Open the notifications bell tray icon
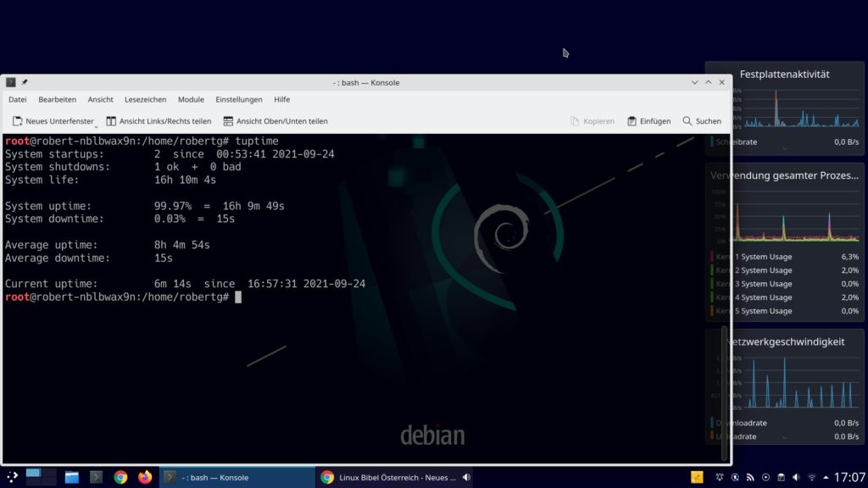This screenshot has width=868, height=488. coord(719,477)
